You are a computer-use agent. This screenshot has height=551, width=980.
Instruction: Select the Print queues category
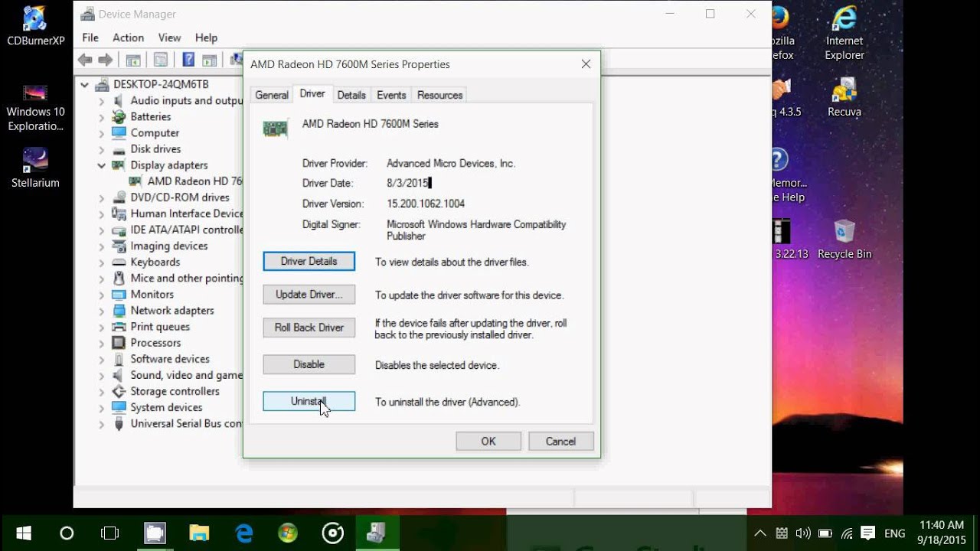[160, 326]
